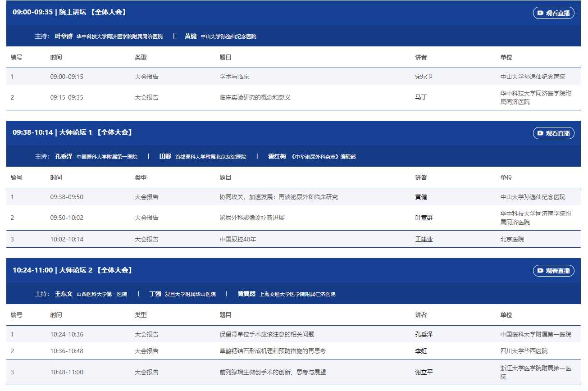
Task: Click 观看直播 button for 院士讲坛 session
Action: tap(553, 13)
